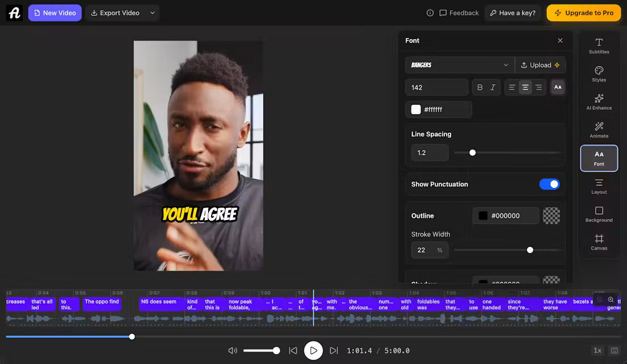The height and width of the screenshot is (364, 627).
Task: Adjust the Stroke Width slider handle
Action: pos(530,250)
